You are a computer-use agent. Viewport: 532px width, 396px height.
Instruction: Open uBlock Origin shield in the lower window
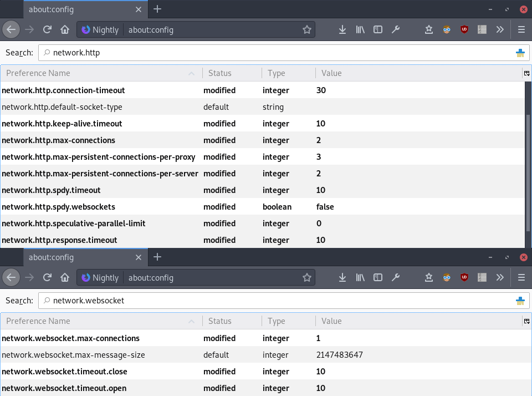click(464, 277)
